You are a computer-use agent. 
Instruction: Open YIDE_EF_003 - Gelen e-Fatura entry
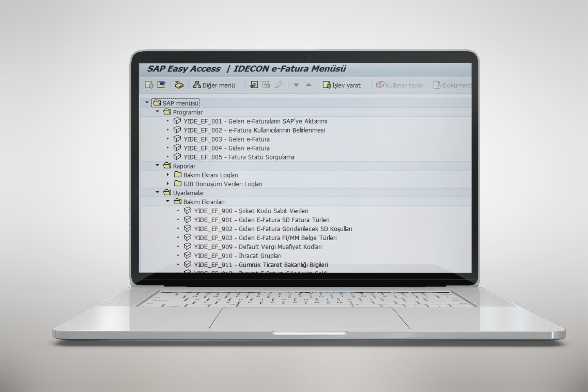click(227, 139)
